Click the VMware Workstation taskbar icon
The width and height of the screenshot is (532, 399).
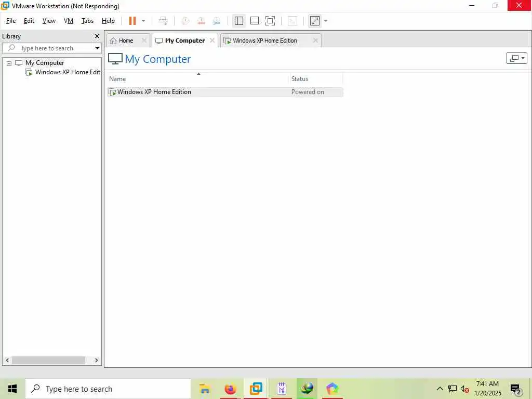tap(256, 389)
